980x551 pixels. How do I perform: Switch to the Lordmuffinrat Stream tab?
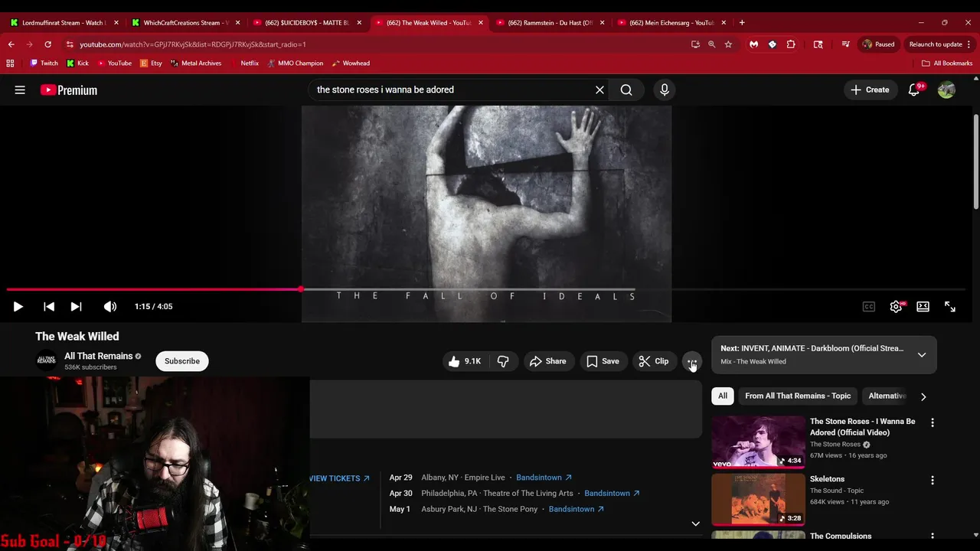64,23
